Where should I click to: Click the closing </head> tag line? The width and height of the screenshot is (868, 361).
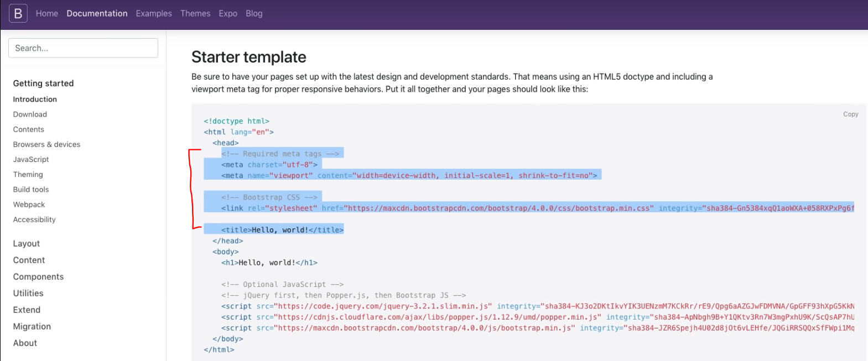click(228, 241)
